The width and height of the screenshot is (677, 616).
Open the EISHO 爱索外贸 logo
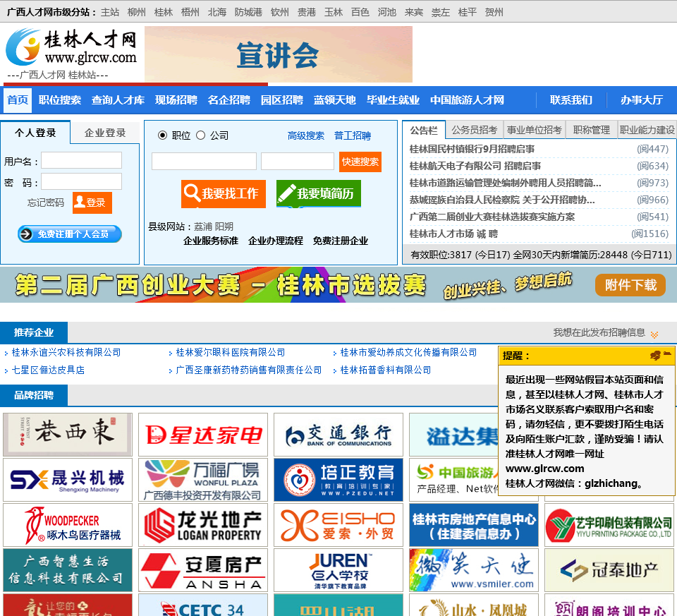click(x=338, y=525)
